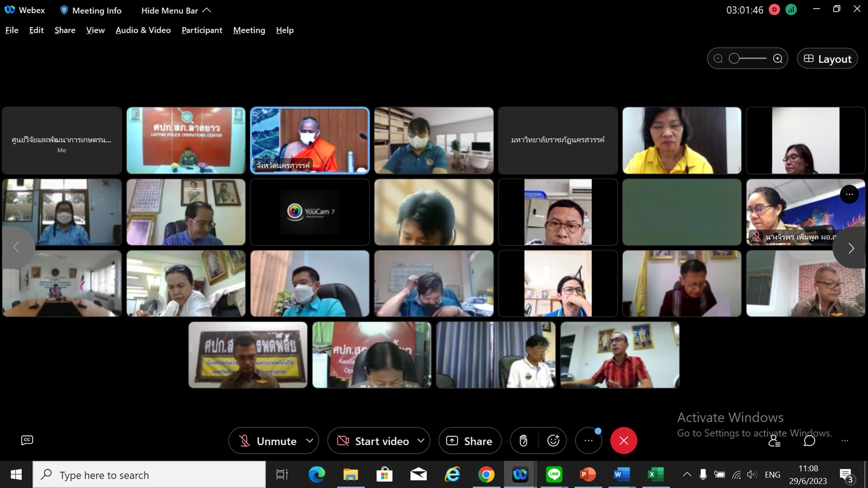Screen dimensions: 868x488
Task: Click the green connection statistics icon
Action: point(791,10)
